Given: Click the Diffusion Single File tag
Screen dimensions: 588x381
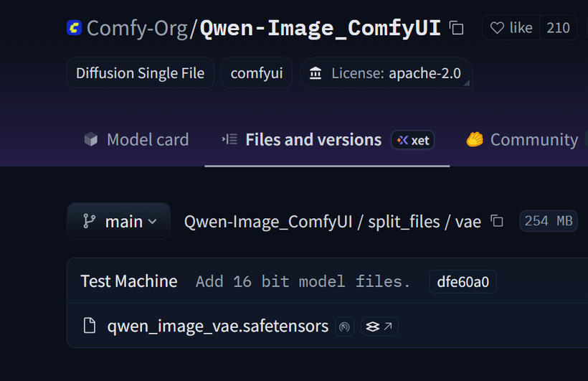Looking at the screenshot, I should pyautogui.click(x=141, y=73).
